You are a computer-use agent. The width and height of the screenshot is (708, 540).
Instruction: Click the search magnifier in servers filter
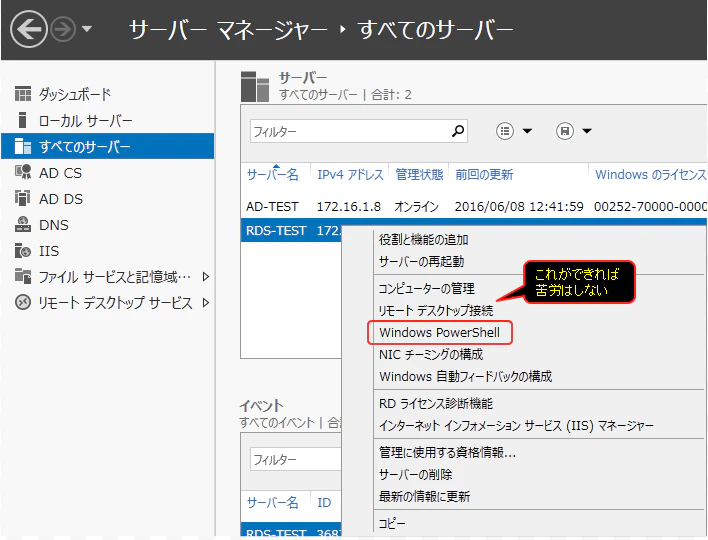click(x=458, y=131)
